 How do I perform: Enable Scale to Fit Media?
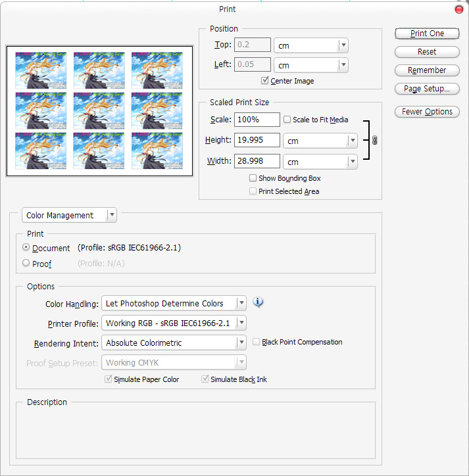click(x=287, y=119)
